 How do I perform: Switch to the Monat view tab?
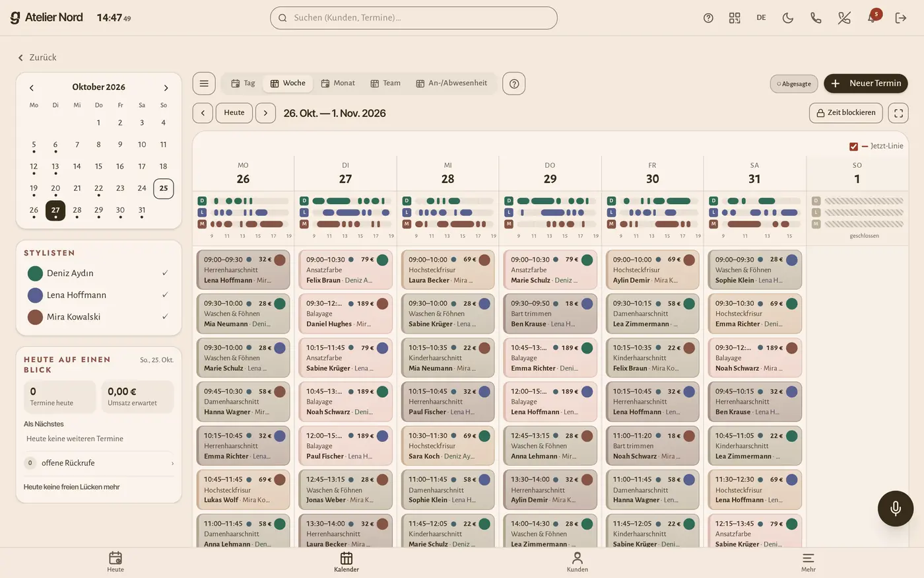coord(338,83)
